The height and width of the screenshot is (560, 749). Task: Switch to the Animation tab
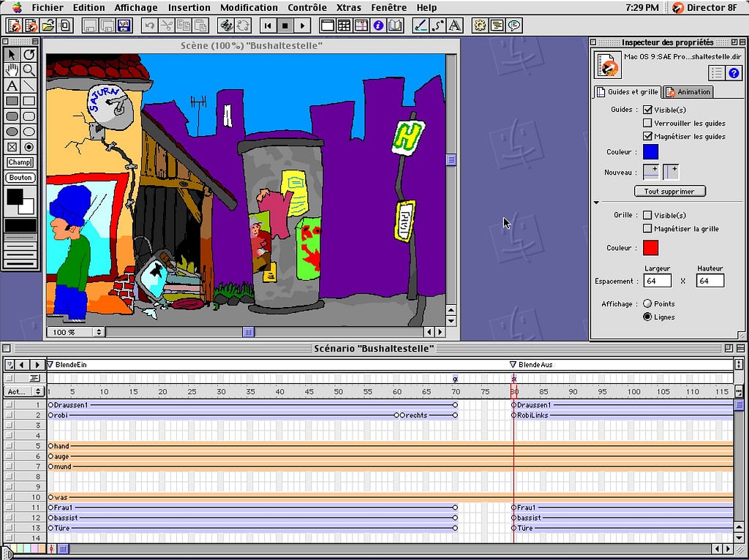[688, 92]
